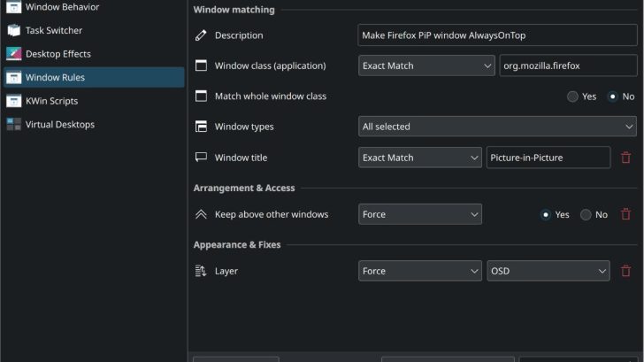Open Window Behavior settings page
The width and height of the screenshot is (644, 362).
62,7
